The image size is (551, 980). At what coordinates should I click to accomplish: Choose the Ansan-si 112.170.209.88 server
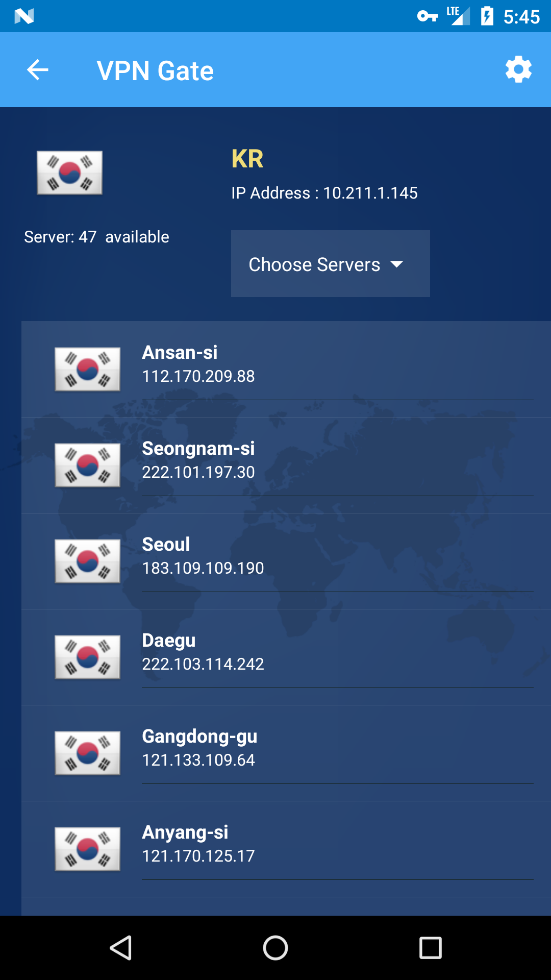pos(286,369)
